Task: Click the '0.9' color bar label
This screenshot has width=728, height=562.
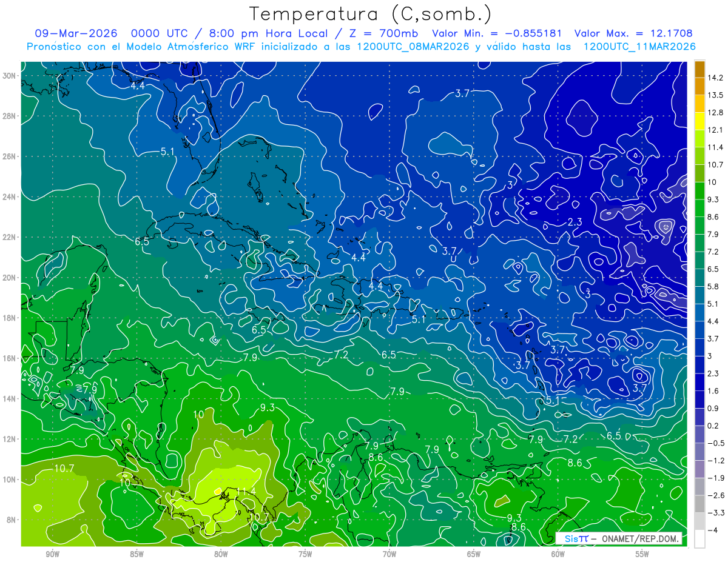Action: (713, 408)
